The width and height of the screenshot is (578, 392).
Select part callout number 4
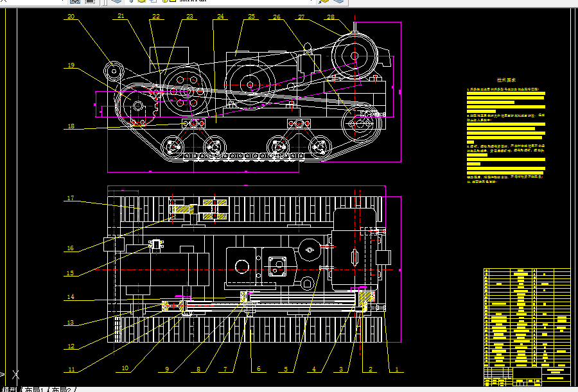313,369
